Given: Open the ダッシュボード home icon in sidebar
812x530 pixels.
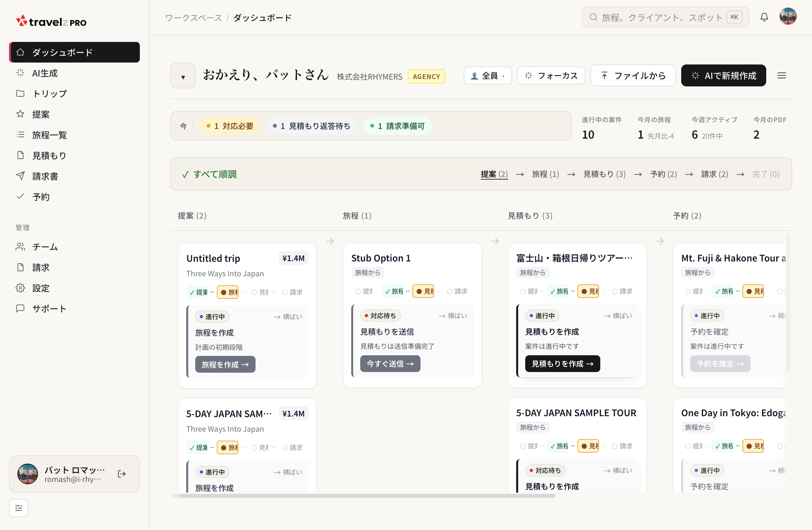Looking at the screenshot, I should pos(21,52).
